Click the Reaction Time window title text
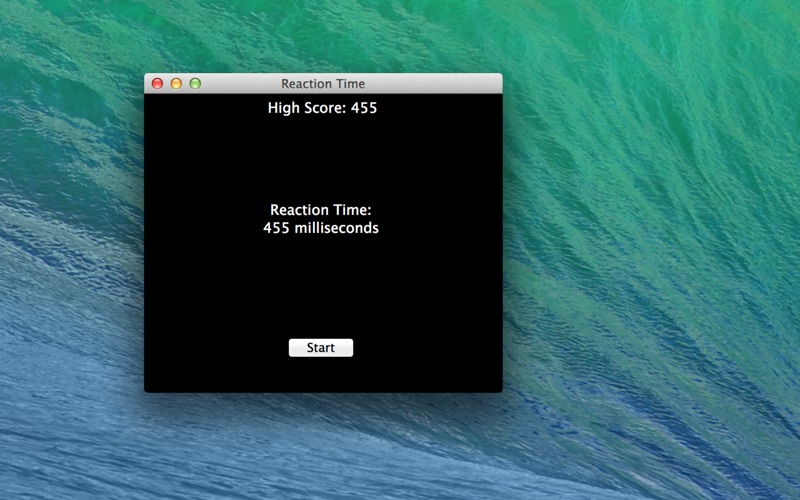Screen dimensions: 800x500 [x=323, y=84]
